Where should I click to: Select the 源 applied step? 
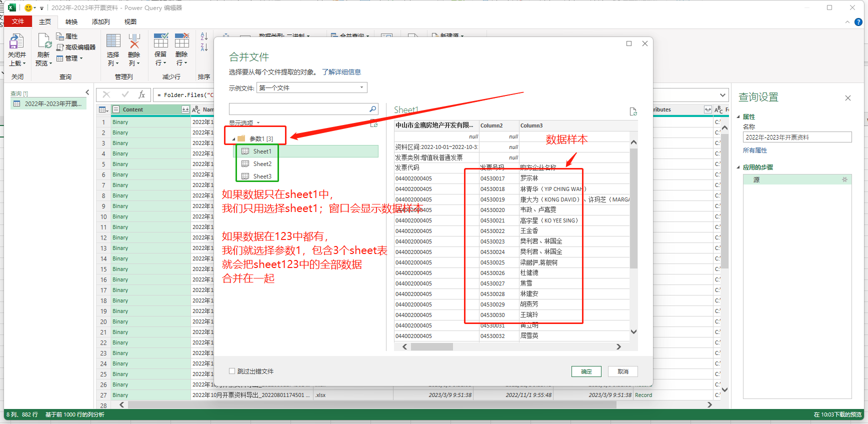coord(797,179)
